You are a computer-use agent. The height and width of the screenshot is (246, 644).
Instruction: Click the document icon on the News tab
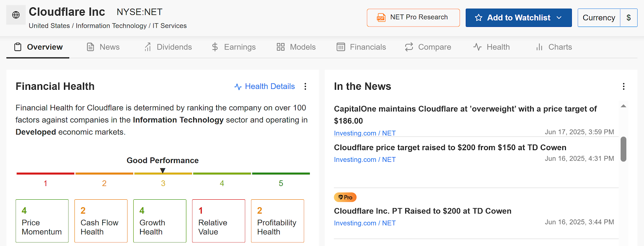[91, 47]
